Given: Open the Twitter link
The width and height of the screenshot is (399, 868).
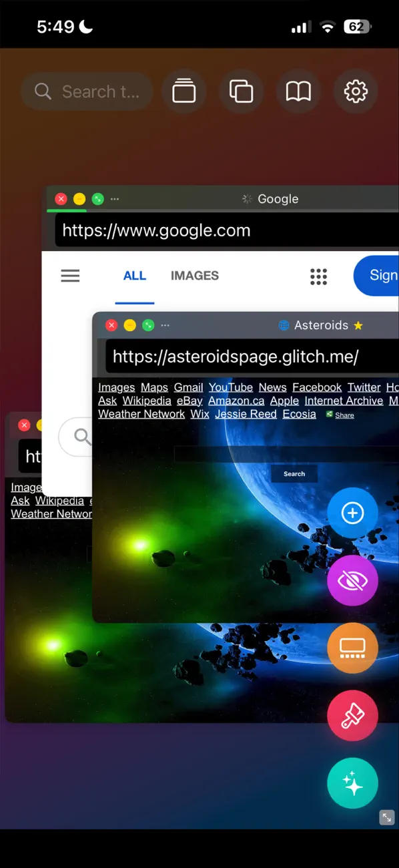Looking at the screenshot, I should [x=364, y=387].
